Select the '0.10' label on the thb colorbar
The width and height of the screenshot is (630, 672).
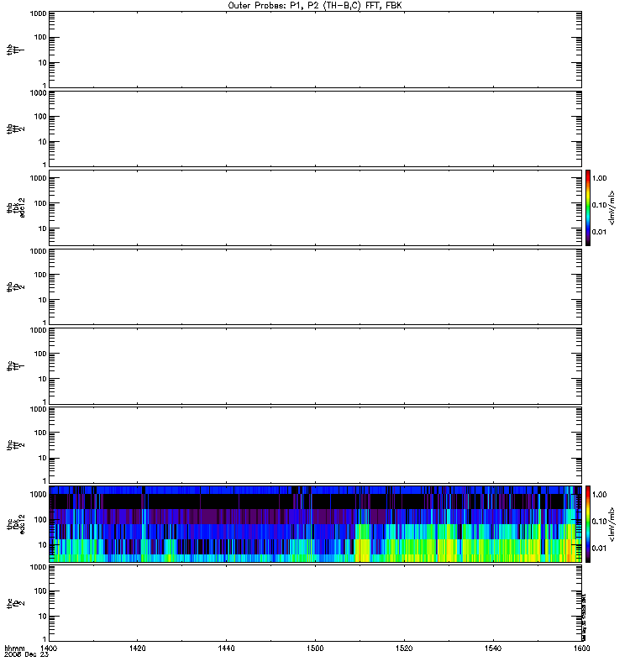coord(599,205)
